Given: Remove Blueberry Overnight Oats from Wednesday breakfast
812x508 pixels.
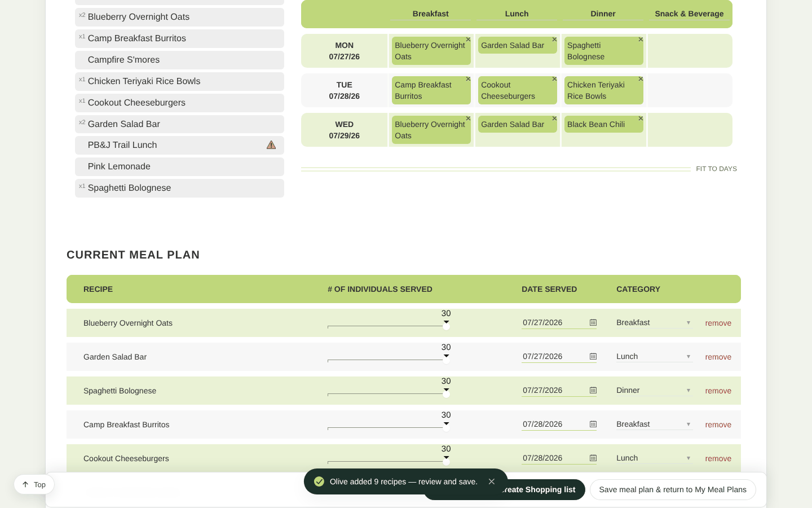Looking at the screenshot, I should pos(468,119).
